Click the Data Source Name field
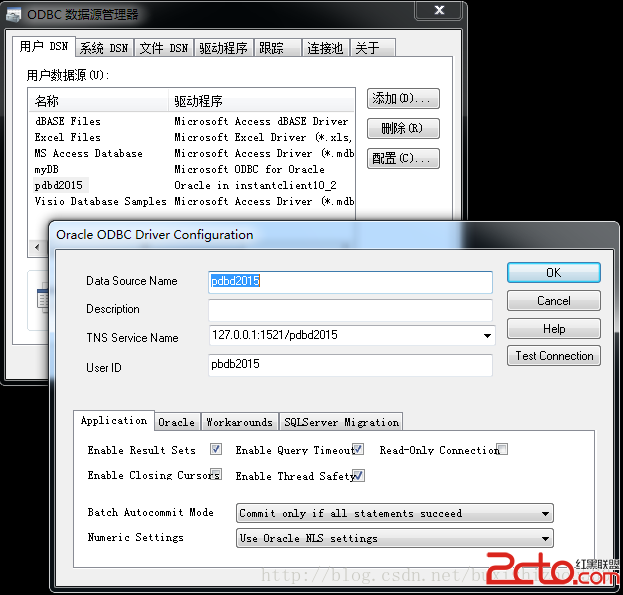 [350, 282]
